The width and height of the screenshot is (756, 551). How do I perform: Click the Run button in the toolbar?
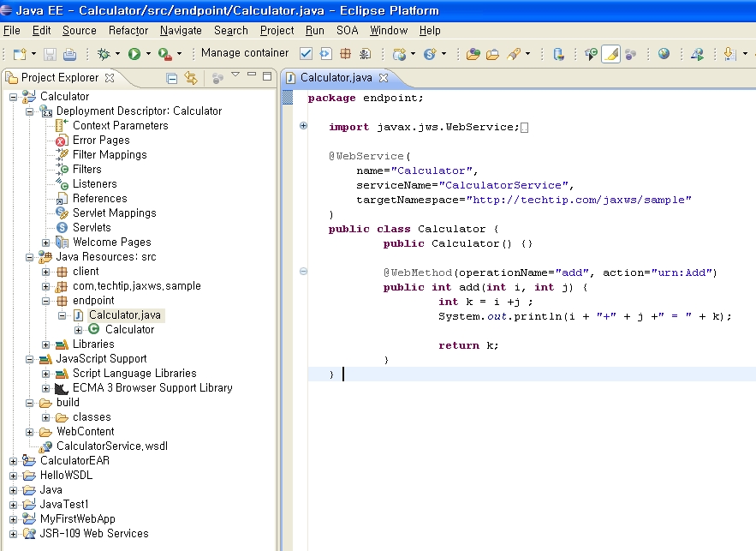tap(134, 54)
